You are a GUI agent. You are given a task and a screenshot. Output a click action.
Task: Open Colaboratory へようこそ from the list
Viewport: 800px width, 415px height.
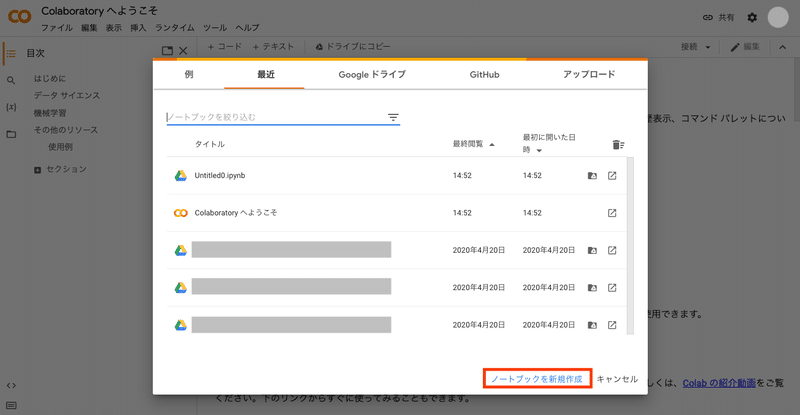236,213
